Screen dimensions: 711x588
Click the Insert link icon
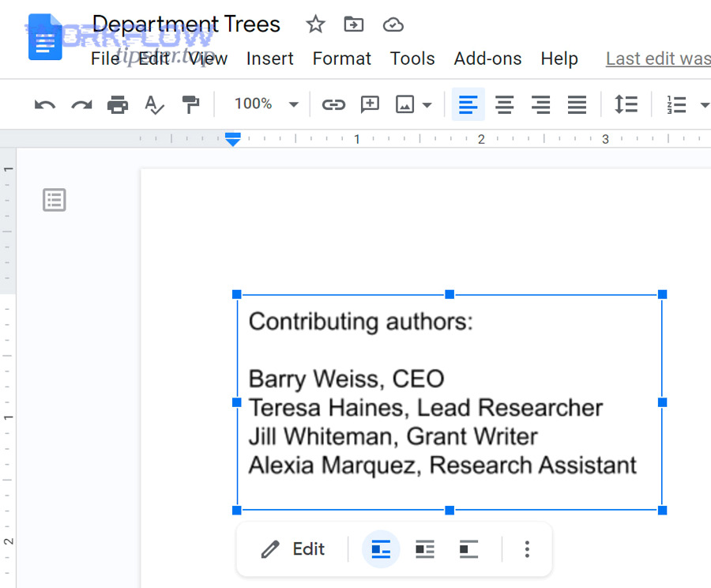point(333,104)
